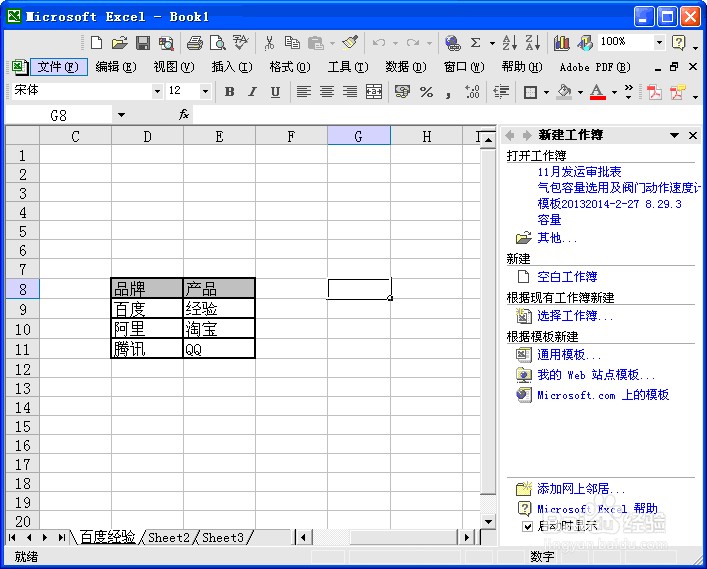
Task: Click the Drawing toolbar icon
Action: (x=585, y=43)
